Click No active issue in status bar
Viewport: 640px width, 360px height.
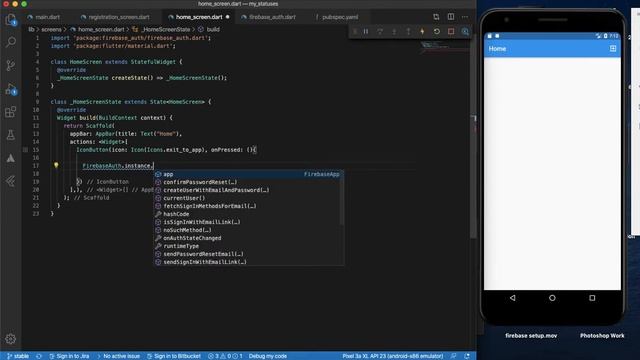pos(119,356)
